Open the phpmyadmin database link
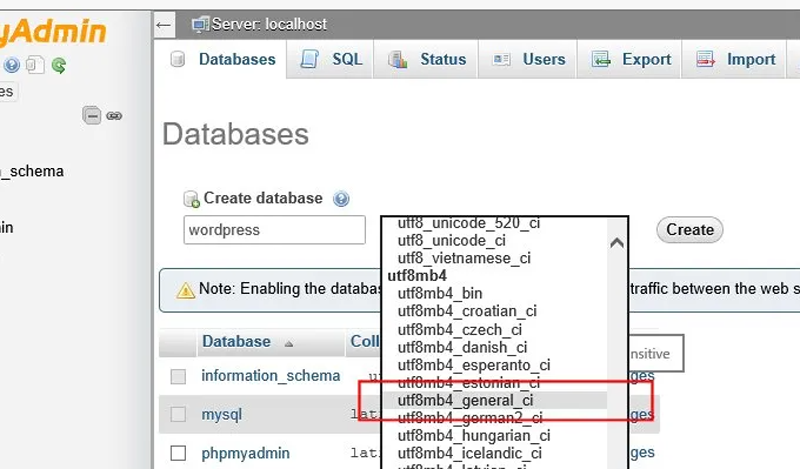The image size is (800, 469). [x=245, y=453]
